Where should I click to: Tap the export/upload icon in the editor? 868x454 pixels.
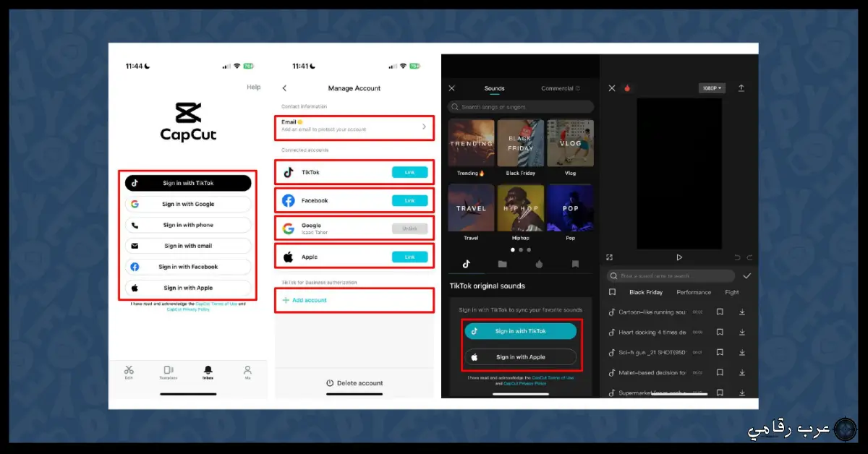coord(741,87)
